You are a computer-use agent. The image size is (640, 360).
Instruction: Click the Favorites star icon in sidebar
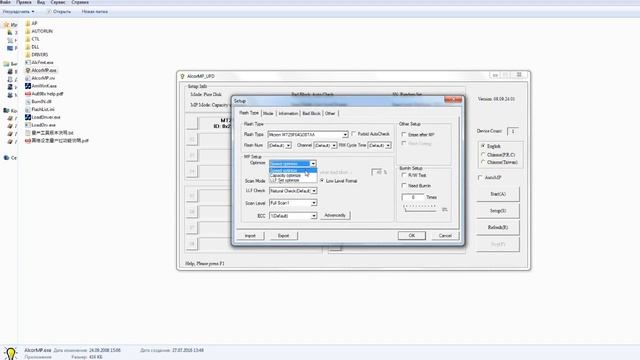coord(6,24)
